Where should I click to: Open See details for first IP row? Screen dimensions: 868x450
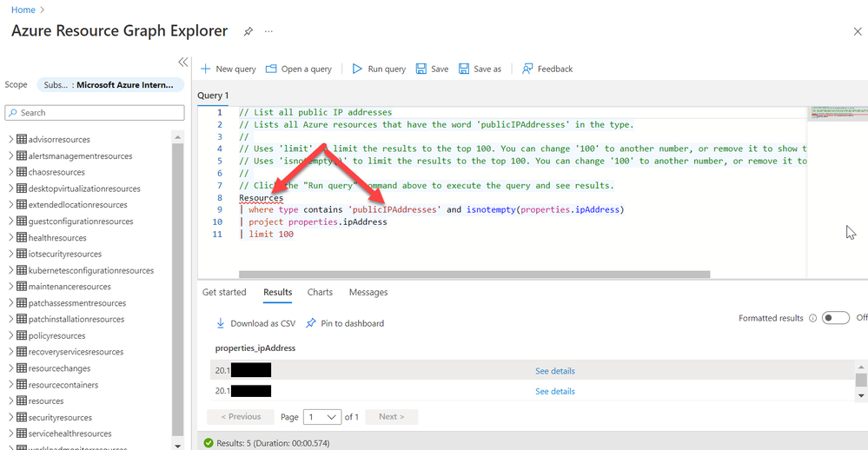pyautogui.click(x=554, y=371)
